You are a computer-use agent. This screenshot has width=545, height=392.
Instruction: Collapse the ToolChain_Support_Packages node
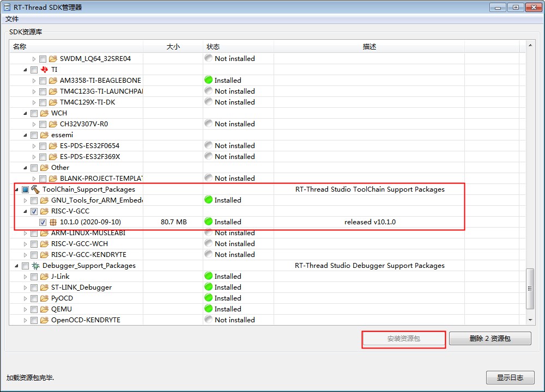coord(16,189)
